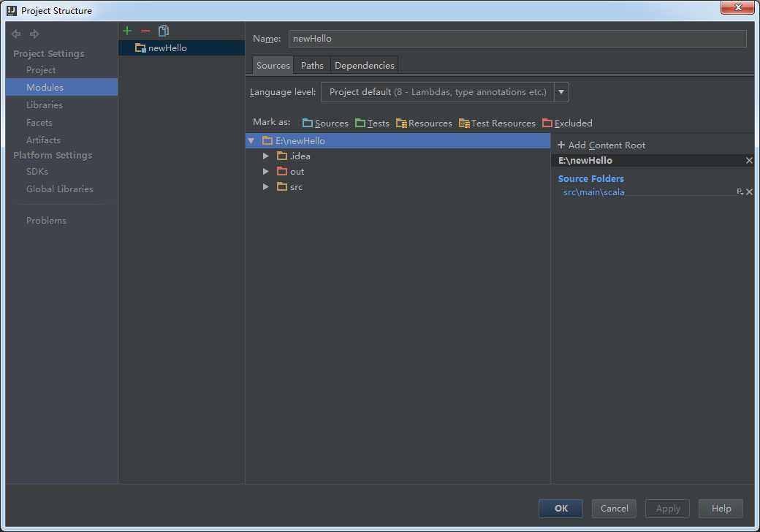Click Add Content Root
This screenshot has height=532, width=760.
click(601, 145)
